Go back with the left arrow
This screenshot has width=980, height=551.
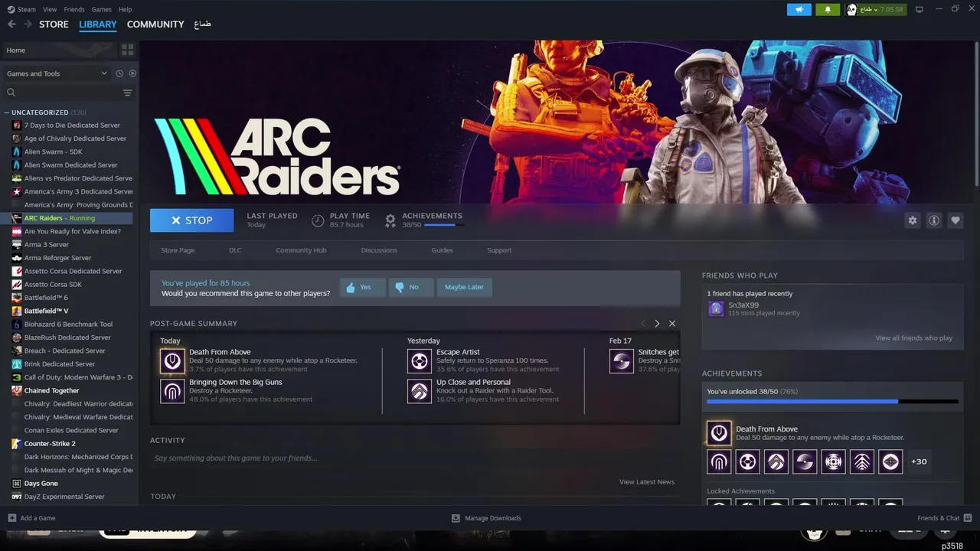point(11,24)
